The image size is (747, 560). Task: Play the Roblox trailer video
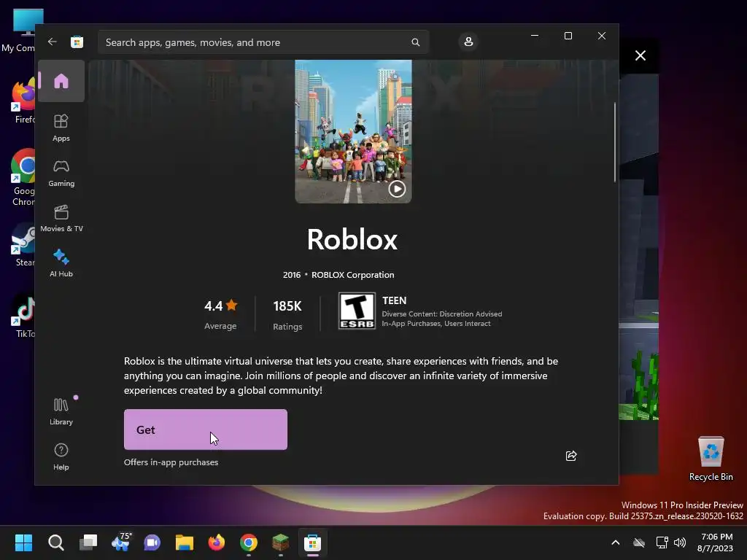tap(397, 189)
